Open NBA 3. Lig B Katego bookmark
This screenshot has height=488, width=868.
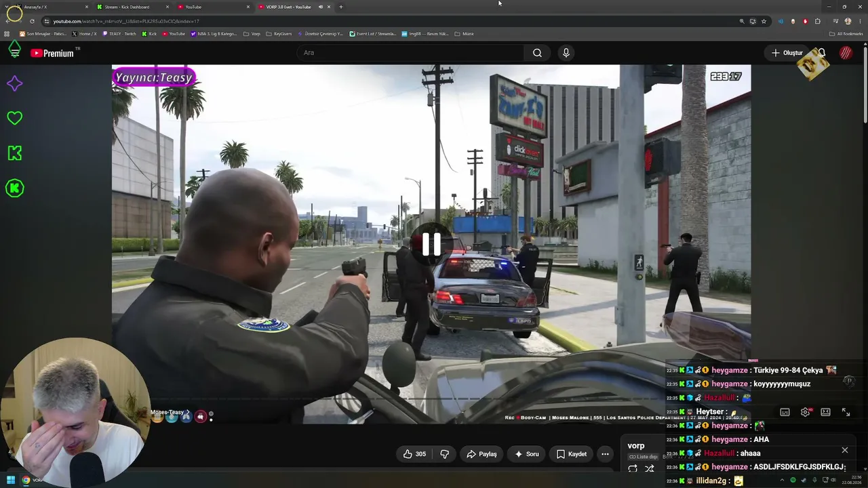tap(214, 34)
